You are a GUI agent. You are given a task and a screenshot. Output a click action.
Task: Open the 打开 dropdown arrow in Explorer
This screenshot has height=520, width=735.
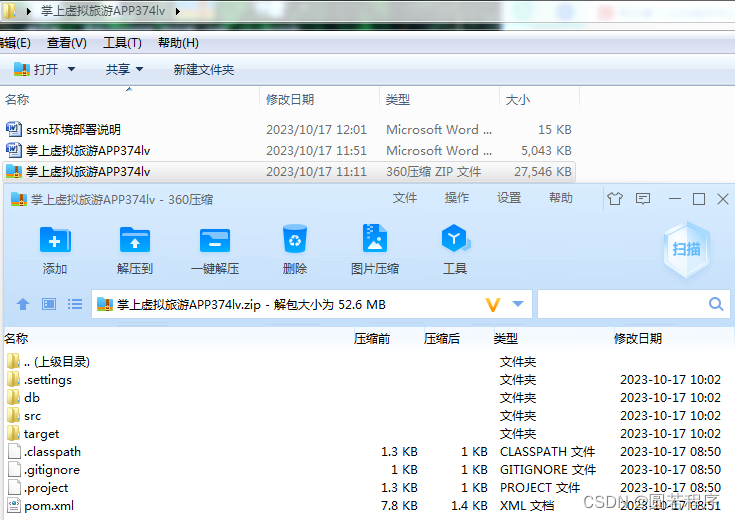point(71,69)
